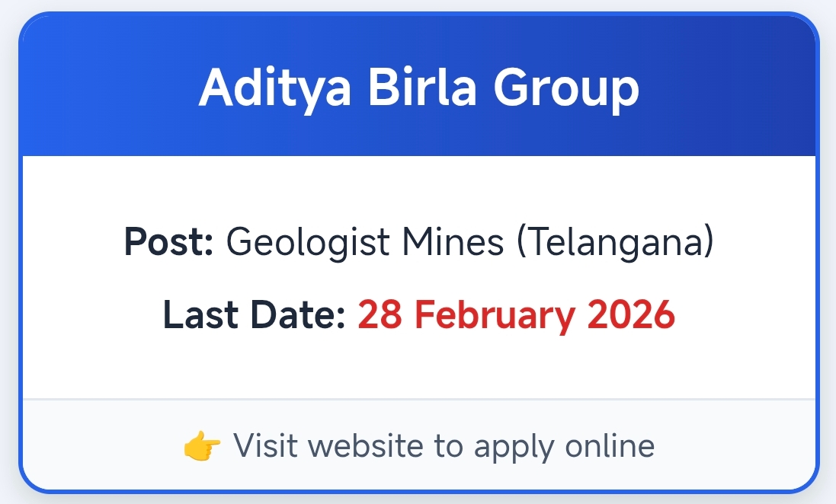Click the word 'Geologist' in the post line

[x=308, y=243]
